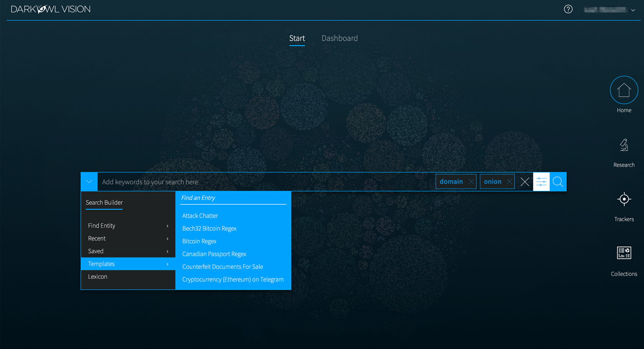Remove the domain keyword chip
The width and height of the screenshot is (644, 349).
click(471, 181)
